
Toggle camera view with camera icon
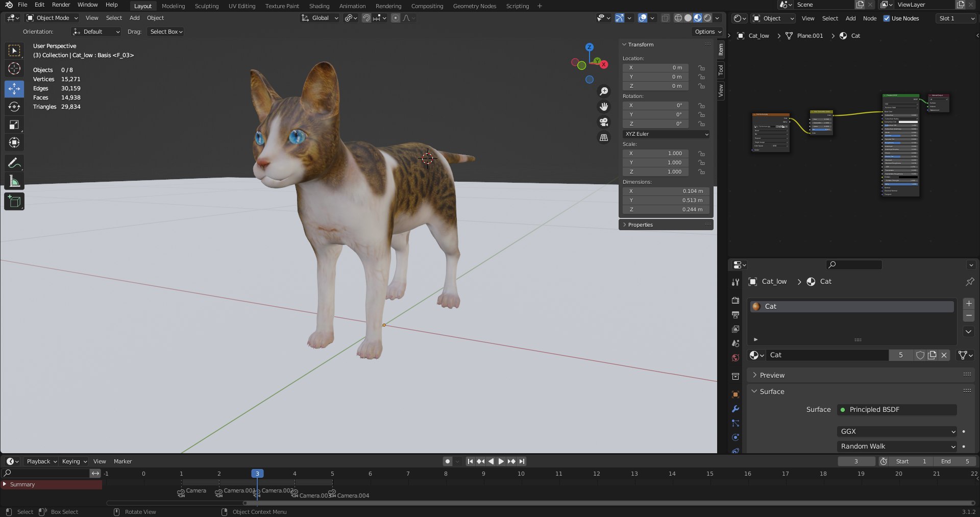604,122
